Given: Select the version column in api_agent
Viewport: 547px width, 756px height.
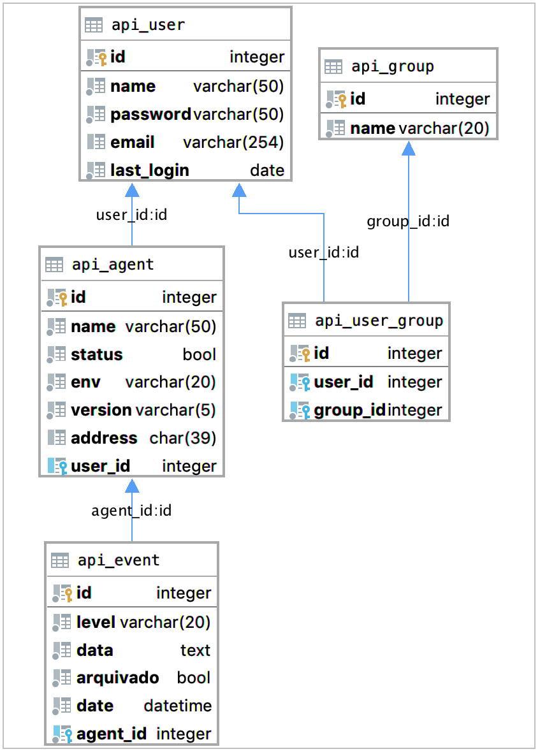Looking at the screenshot, I should coord(101,410).
